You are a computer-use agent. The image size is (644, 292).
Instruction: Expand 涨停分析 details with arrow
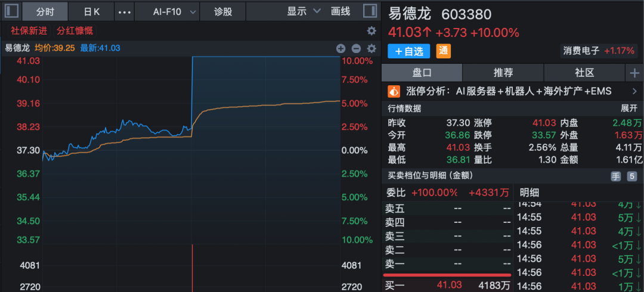(634, 91)
